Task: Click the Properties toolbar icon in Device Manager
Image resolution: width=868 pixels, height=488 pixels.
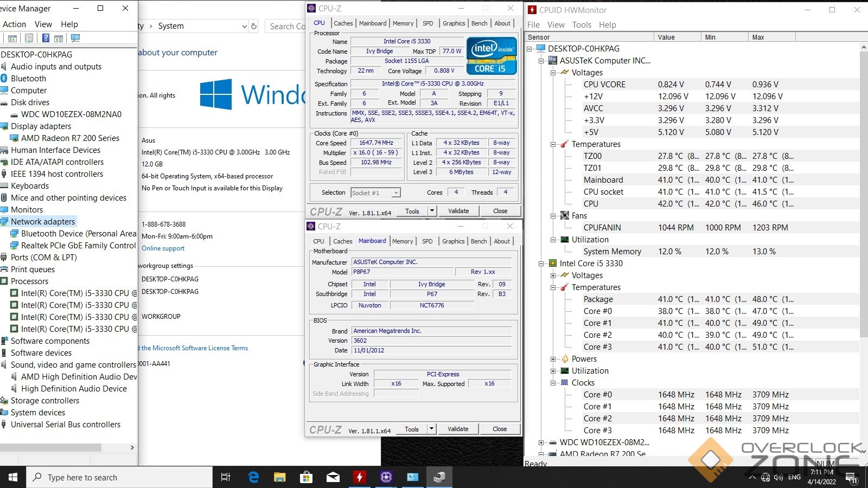Action: coord(29,38)
